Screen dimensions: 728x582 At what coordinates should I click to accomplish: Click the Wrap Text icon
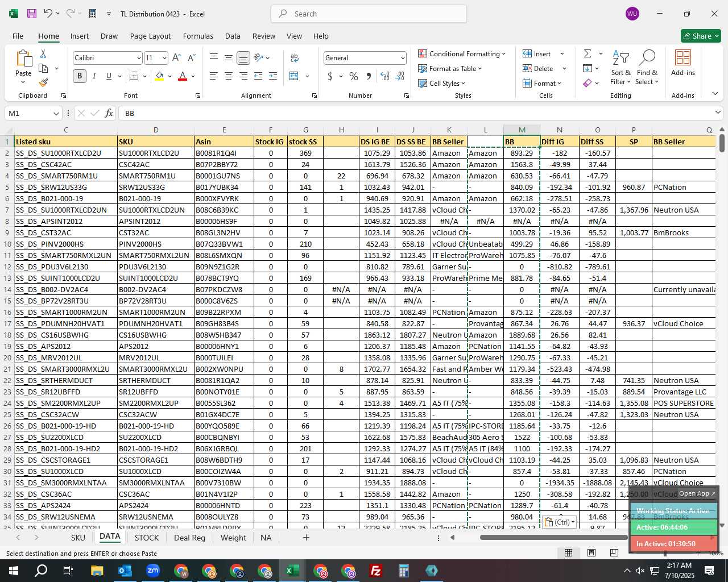coord(295,58)
